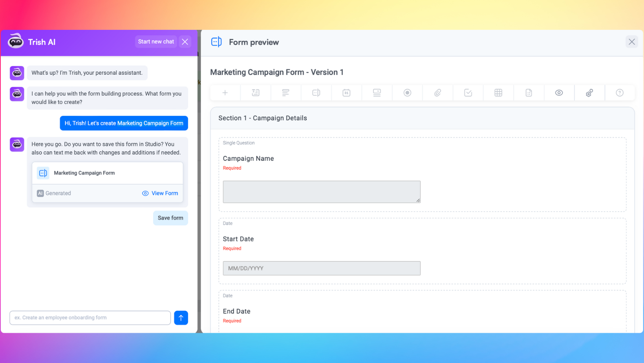Insert a document block field

(x=529, y=93)
